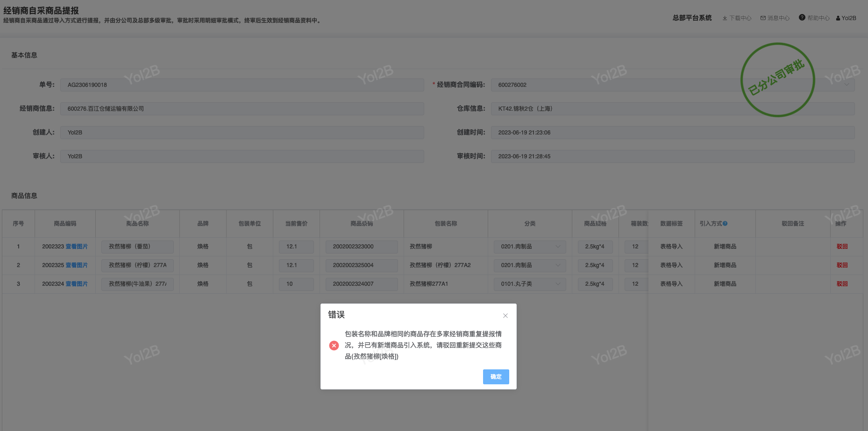The image size is (868, 431).
Task: Click 表格导入 cell in row 3
Action: click(671, 284)
